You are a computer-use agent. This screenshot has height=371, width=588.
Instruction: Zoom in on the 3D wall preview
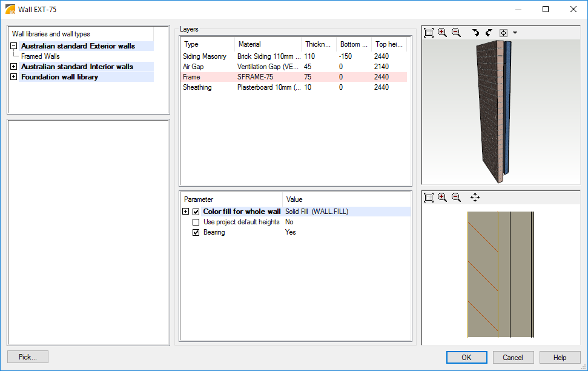pyautogui.click(x=443, y=33)
